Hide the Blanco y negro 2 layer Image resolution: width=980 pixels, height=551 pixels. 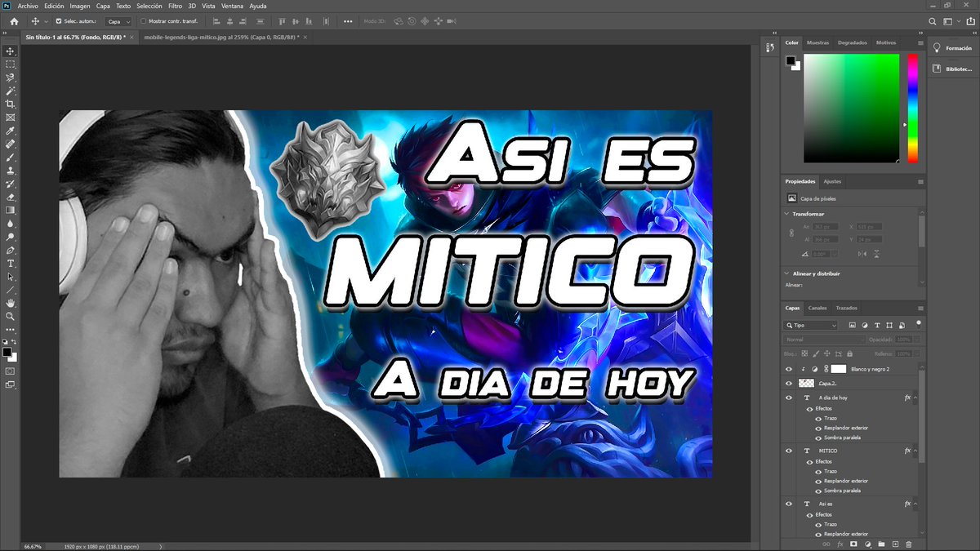tap(789, 369)
